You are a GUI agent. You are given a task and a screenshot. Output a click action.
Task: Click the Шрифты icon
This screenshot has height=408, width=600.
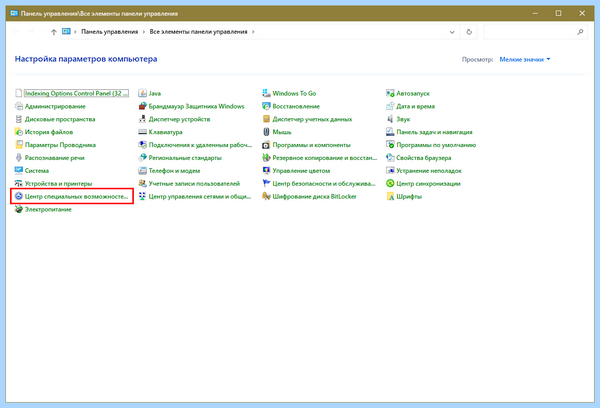click(x=390, y=196)
